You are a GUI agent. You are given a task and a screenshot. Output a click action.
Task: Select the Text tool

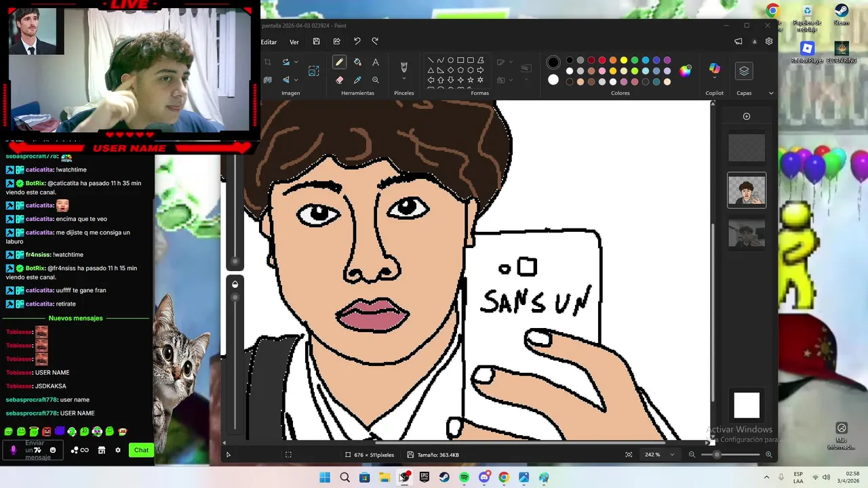pyautogui.click(x=376, y=62)
